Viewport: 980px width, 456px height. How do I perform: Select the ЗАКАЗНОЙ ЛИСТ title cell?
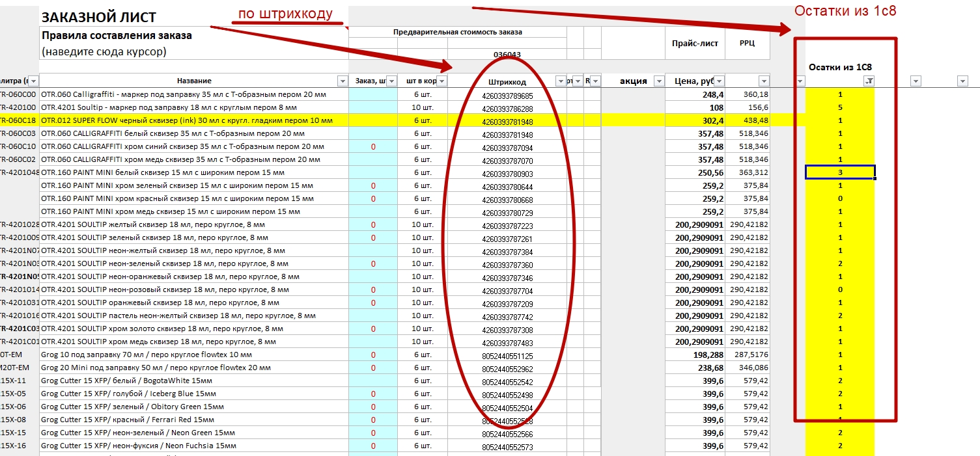pyautogui.click(x=99, y=17)
